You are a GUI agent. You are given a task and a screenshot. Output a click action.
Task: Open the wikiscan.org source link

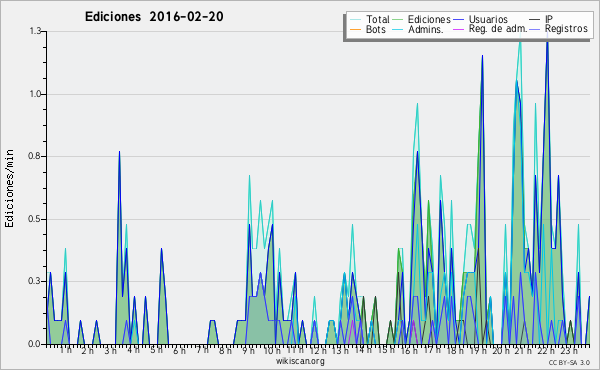point(300,361)
